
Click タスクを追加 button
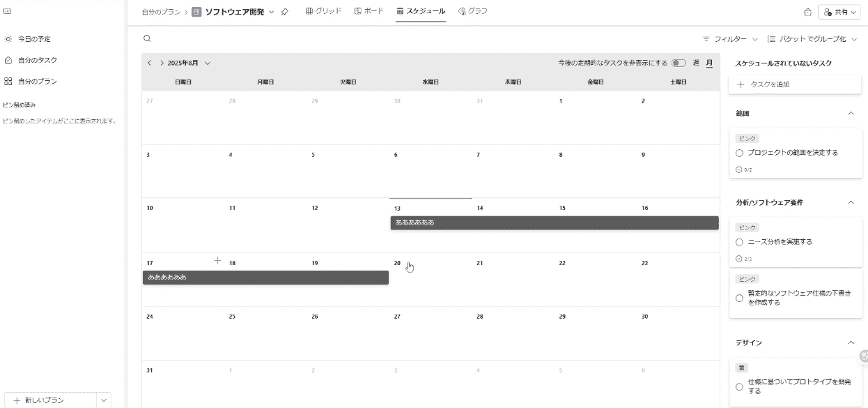[x=795, y=84]
